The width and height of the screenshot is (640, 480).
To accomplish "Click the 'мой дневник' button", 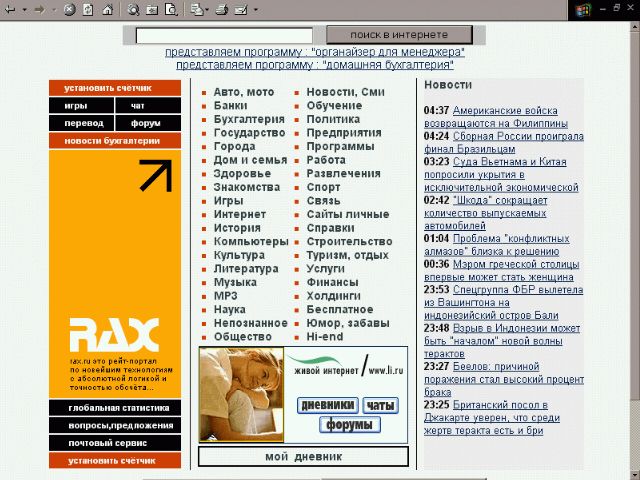I will (303, 456).
